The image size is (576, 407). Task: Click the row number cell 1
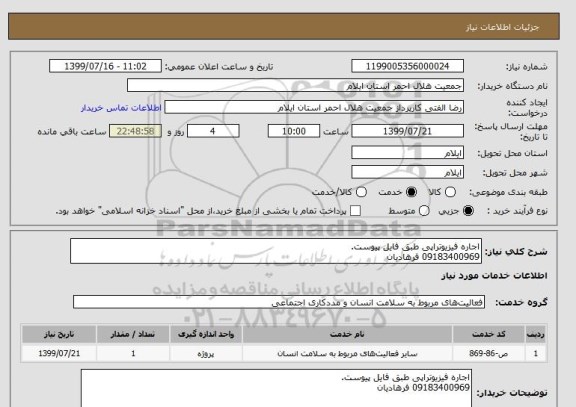coord(536,354)
